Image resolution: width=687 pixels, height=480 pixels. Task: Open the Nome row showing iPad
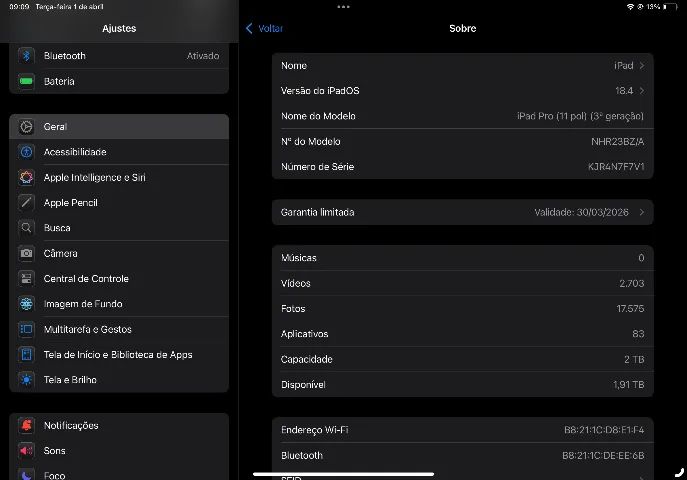click(x=463, y=66)
